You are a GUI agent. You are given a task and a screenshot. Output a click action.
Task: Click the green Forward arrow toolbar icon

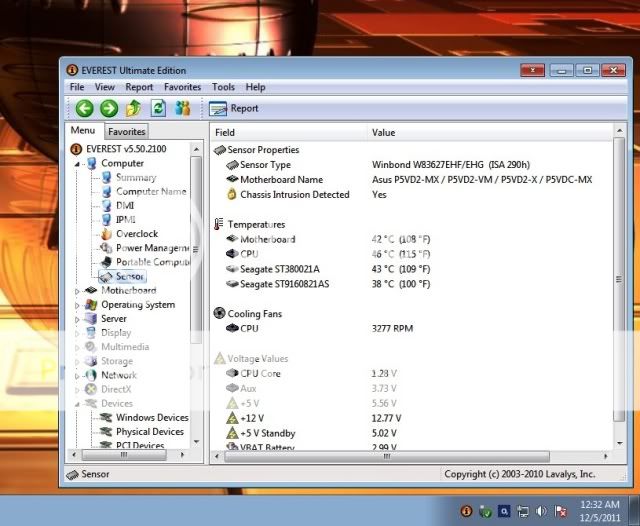pyautogui.click(x=109, y=109)
